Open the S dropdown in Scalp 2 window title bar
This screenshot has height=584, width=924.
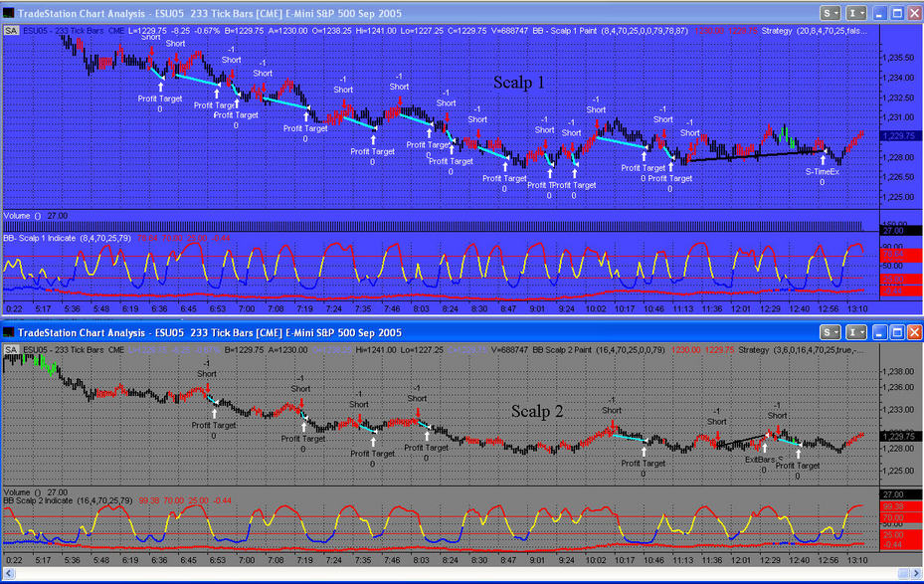pos(831,332)
